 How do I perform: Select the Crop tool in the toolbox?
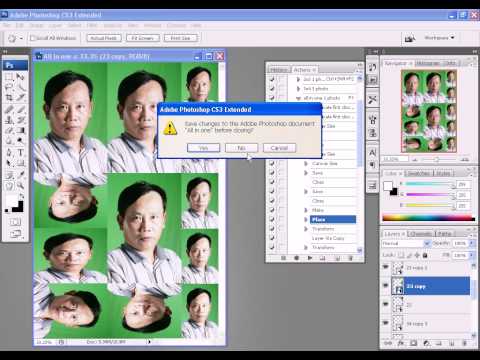(x=10, y=98)
